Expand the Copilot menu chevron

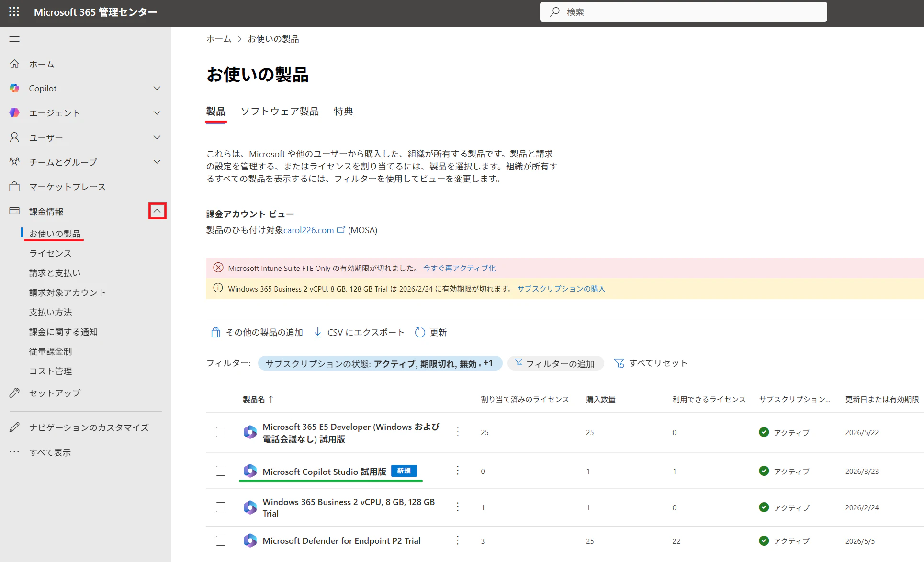pos(157,88)
